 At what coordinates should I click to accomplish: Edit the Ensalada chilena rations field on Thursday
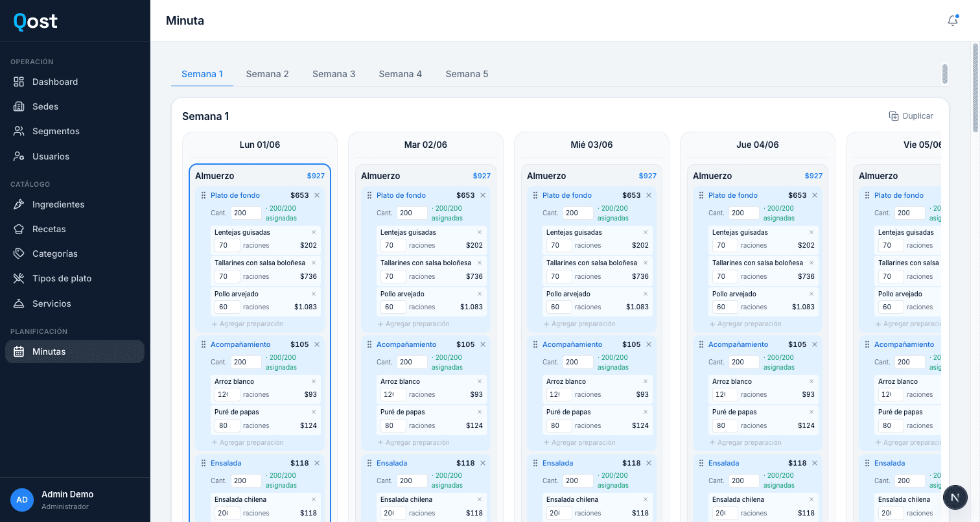coord(725,514)
